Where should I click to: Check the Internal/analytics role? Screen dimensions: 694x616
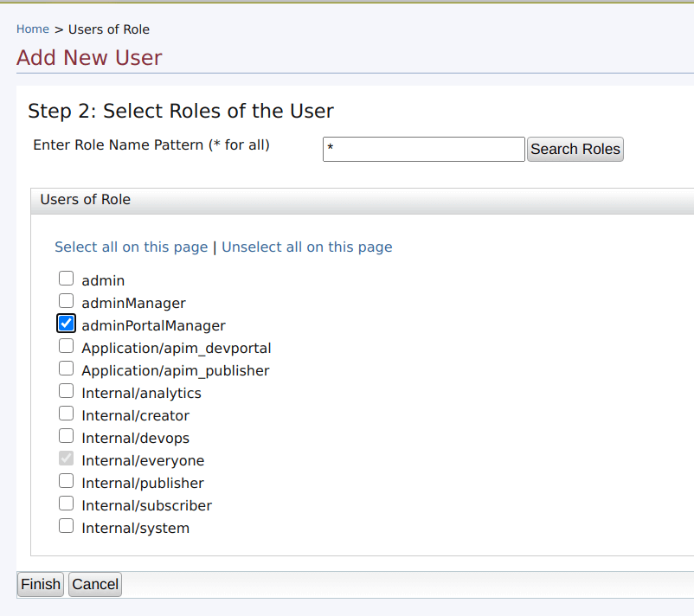[x=66, y=390]
